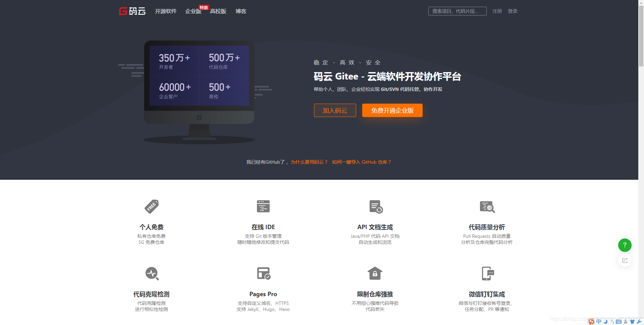Click the 加入码云 button
The height and width of the screenshot is (325, 644).
335,110
